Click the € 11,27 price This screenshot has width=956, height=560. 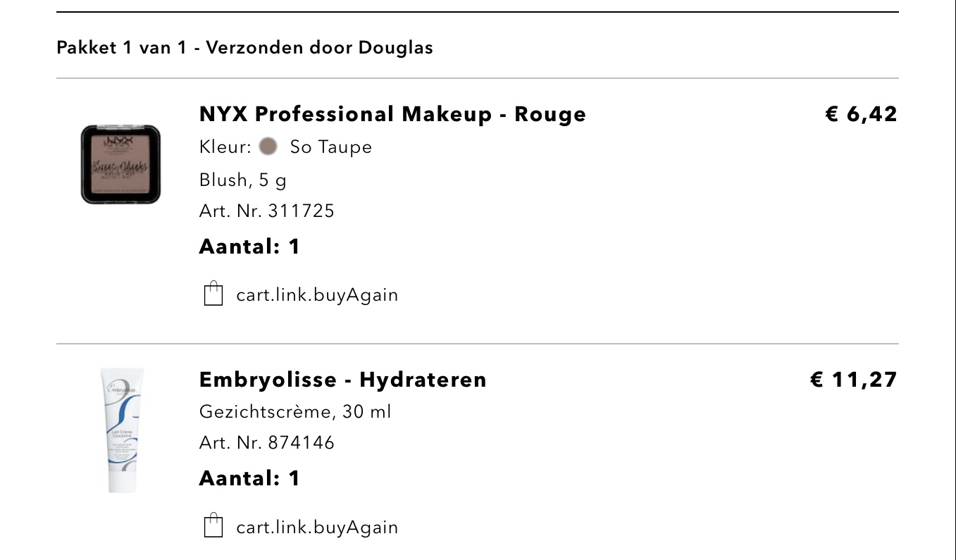click(x=854, y=380)
